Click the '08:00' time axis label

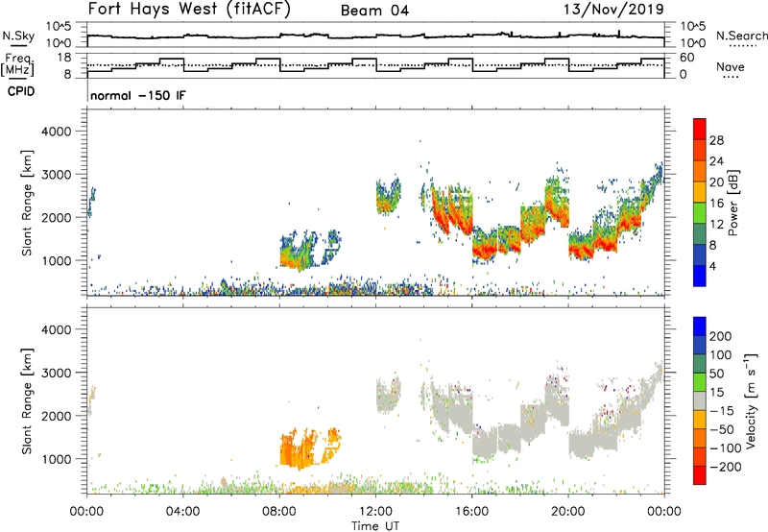pyautogui.click(x=279, y=512)
